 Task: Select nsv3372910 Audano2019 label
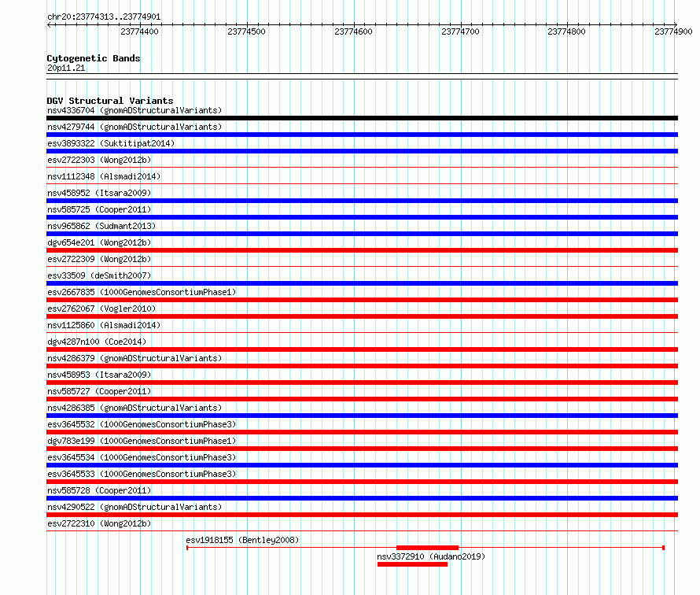[431, 556]
